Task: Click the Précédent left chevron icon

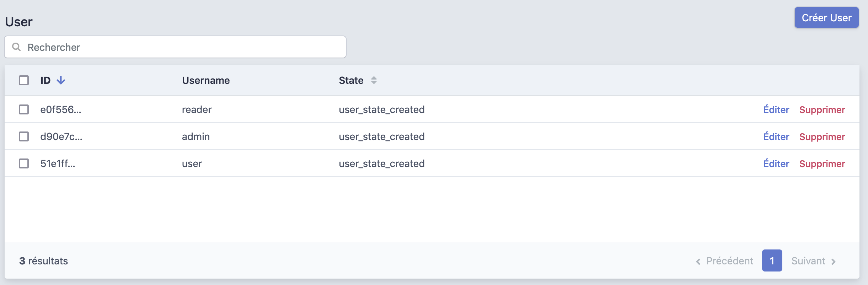Action: click(x=698, y=262)
